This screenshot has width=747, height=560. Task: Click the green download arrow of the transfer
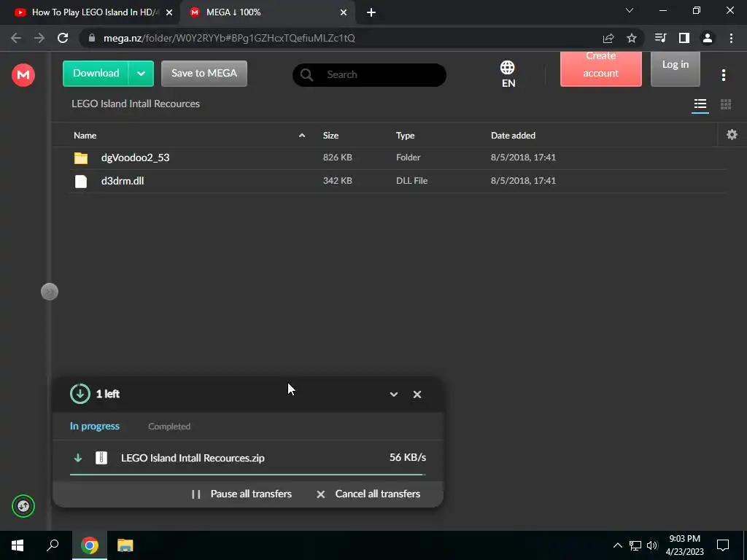[77, 458]
